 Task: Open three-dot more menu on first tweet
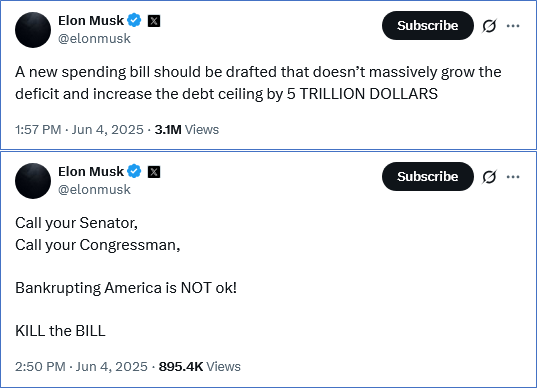[x=513, y=26]
